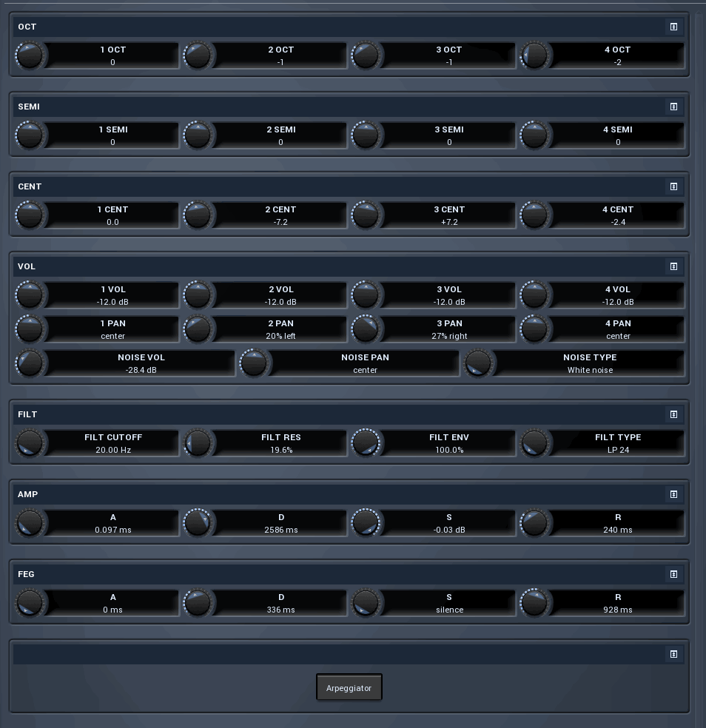Click the NOISE TYPE knob
This screenshot has height=728, width=706.
pos(478,363)
